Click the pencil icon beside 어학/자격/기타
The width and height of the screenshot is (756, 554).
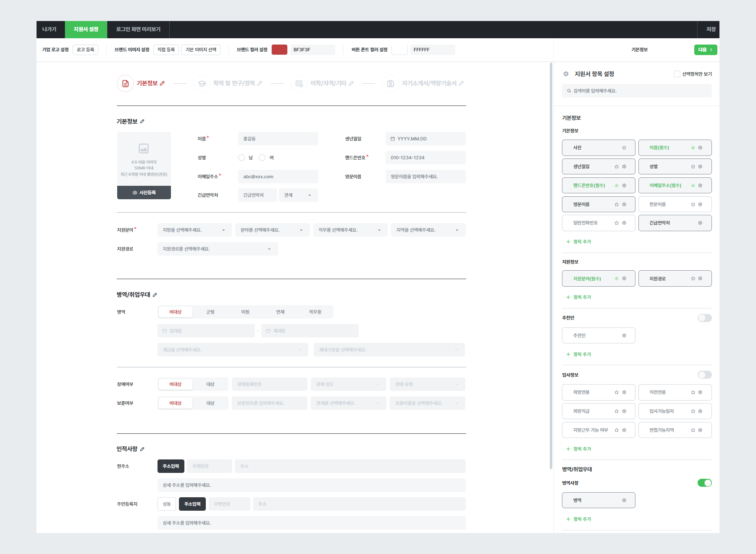click(x=351, y=83)
